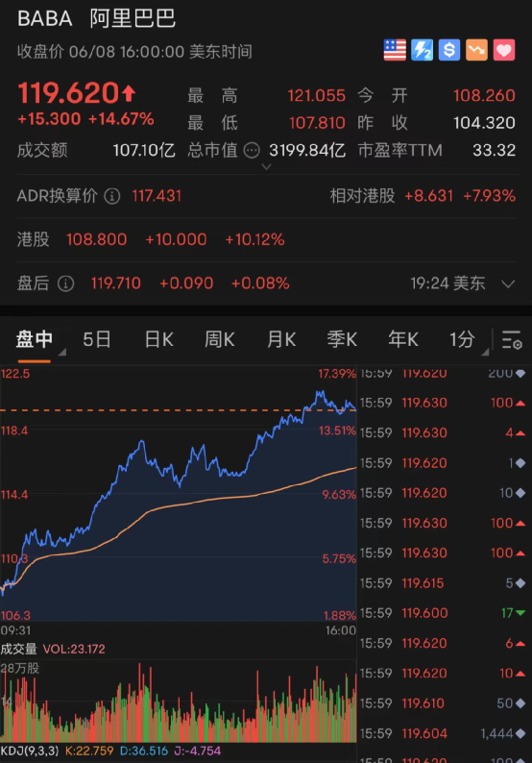This screenshot has height=763, width=532.
Task: Switch to the 月K chart tab
Action: (281, 339)
